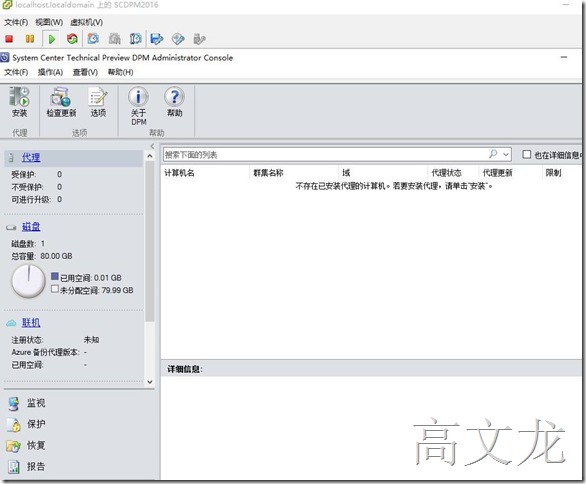
Task: Open the outer 文件(F) menu
Action: (x=16, y=22)
